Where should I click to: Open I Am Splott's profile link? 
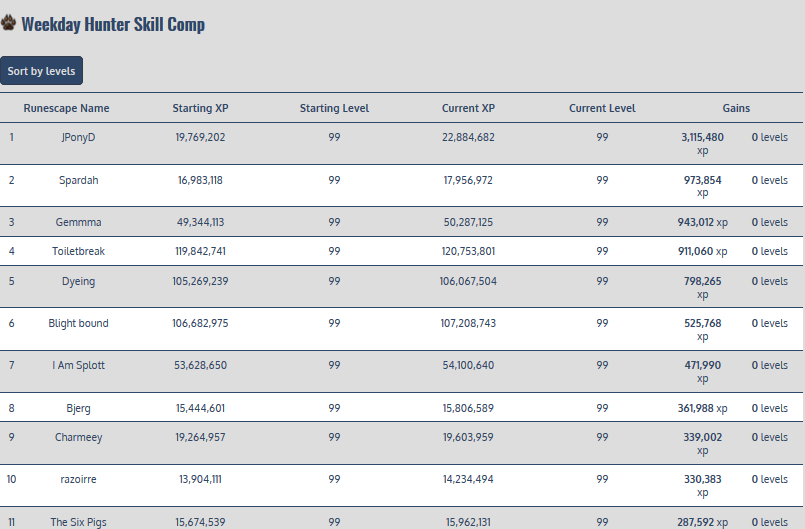(x=78, y=365)
